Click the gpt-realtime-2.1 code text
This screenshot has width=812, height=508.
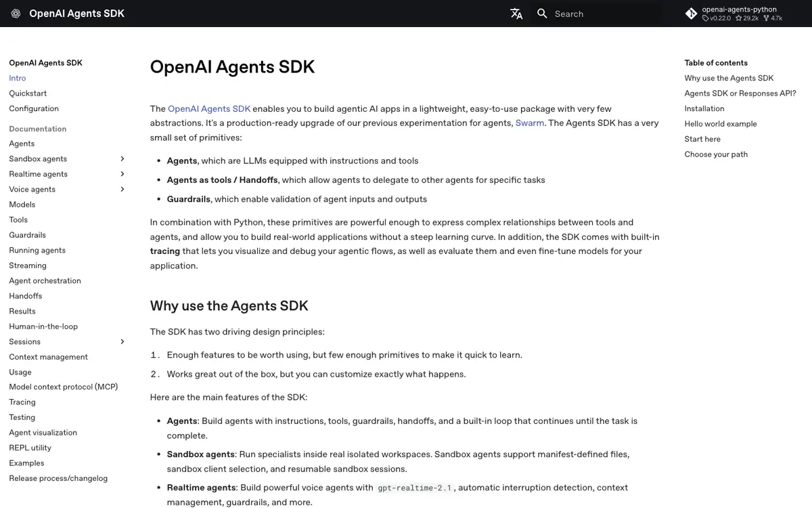[415, 488]
